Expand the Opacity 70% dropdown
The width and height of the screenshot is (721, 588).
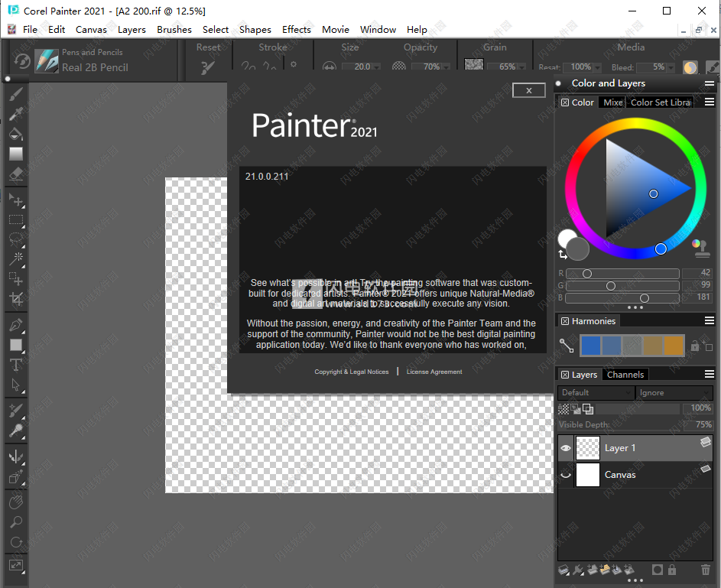click(x=445, y=67)
